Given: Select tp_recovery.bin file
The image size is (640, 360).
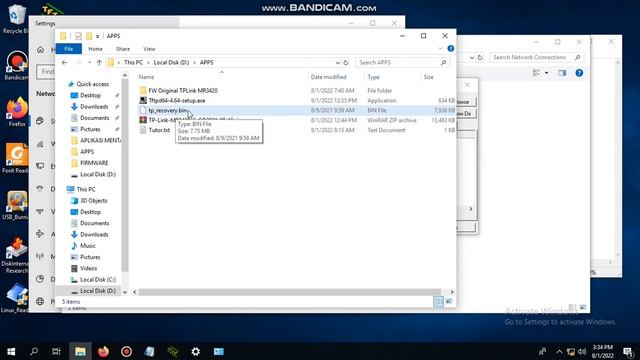Looking at the screenshot, I should [x=168, y=110].
